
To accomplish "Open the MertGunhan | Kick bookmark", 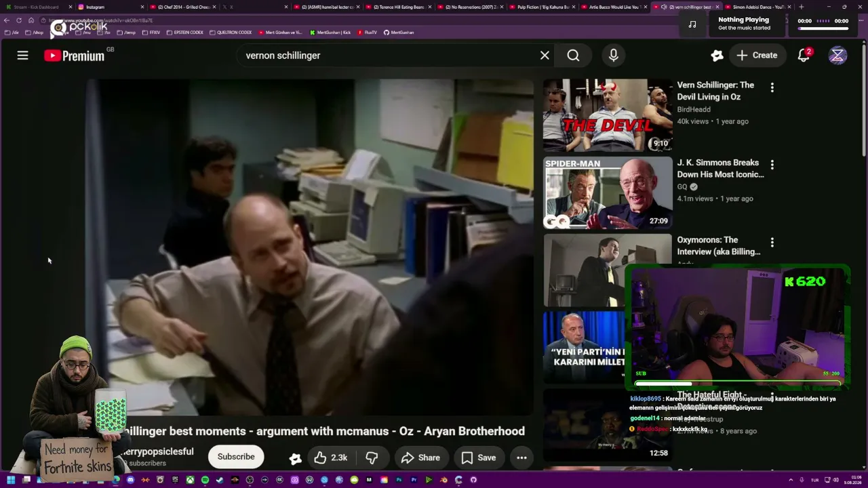I will pyautogui.click(x=330, y=33).
